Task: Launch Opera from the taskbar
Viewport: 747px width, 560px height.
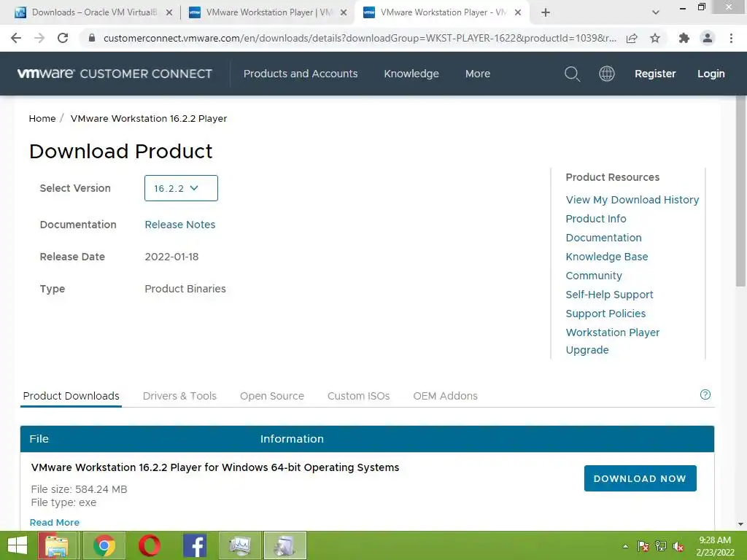Action: [149, 545]
